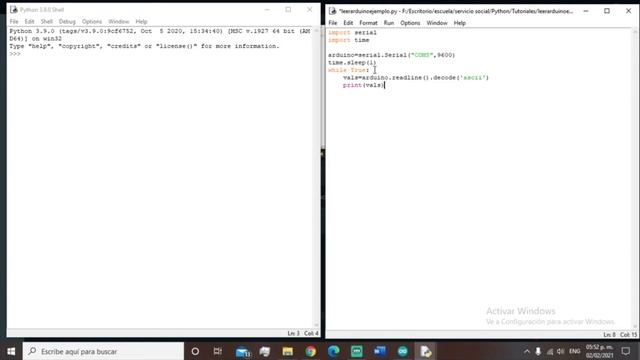Open Cortana circle icon on taskbar
640x360 pixels.
point(195,351)
